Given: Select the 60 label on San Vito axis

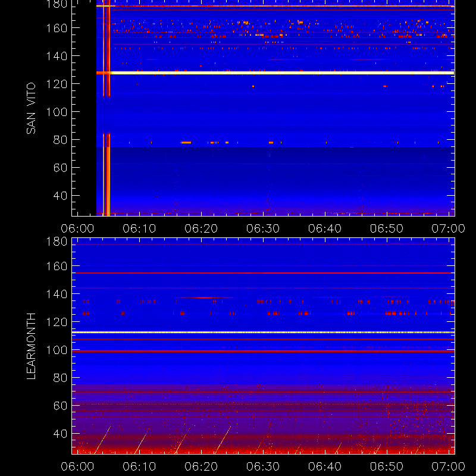Looking at the screenshot, I should [60, 168].
